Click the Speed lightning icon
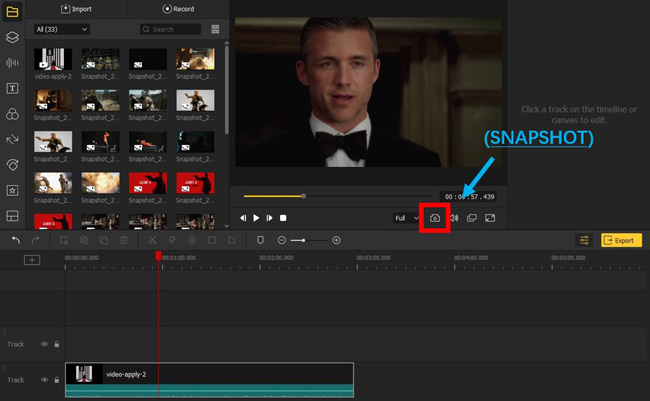Screen dimensions: 650x401 pos(172,240)
